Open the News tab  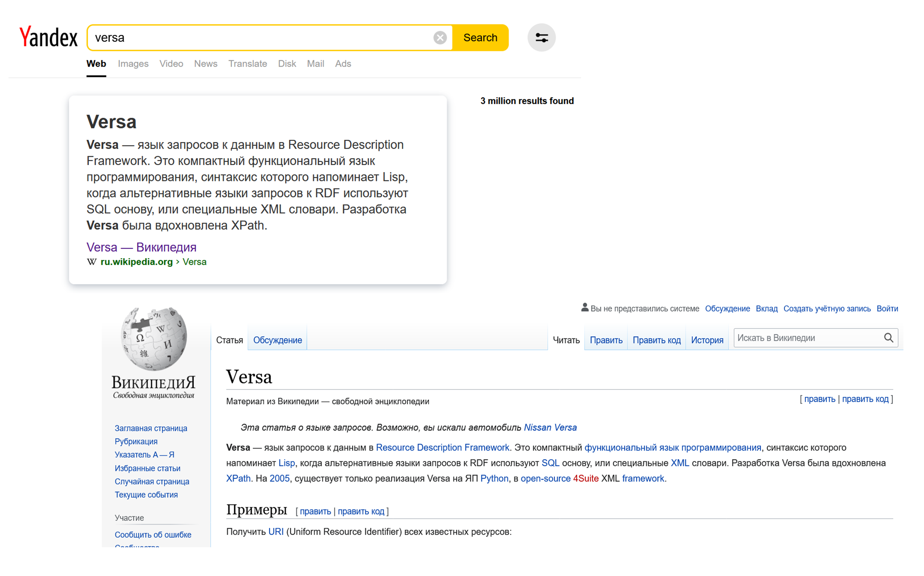(205, 64)
